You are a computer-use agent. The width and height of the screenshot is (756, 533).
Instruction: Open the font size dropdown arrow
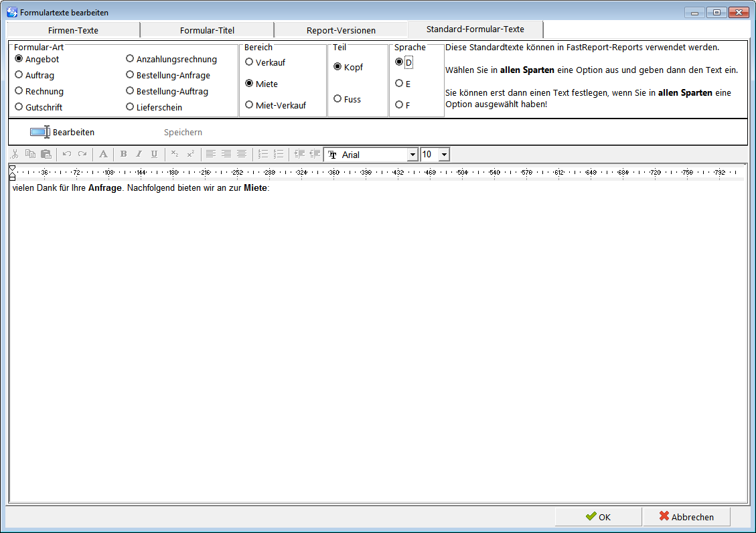(x=444, y=155)
